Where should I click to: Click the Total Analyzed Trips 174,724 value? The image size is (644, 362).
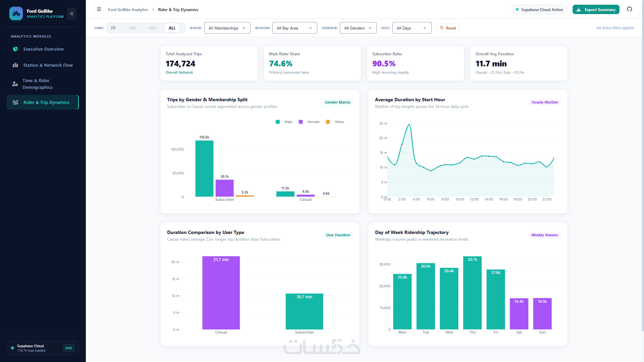[180, 63]
